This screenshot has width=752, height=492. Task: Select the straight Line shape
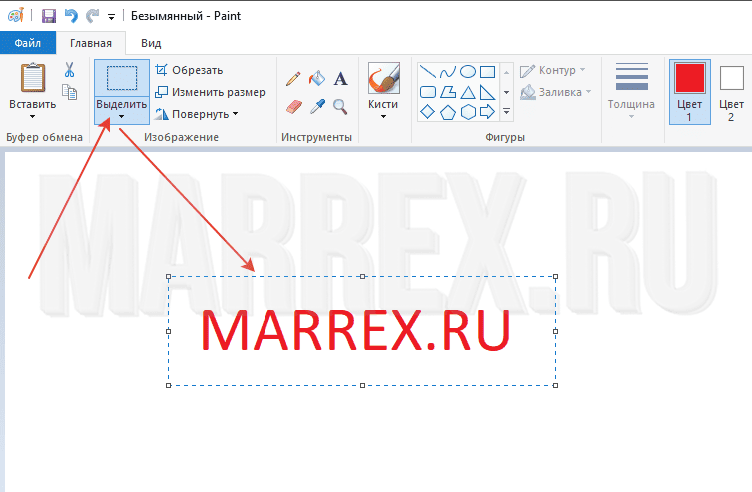[427, 72]
